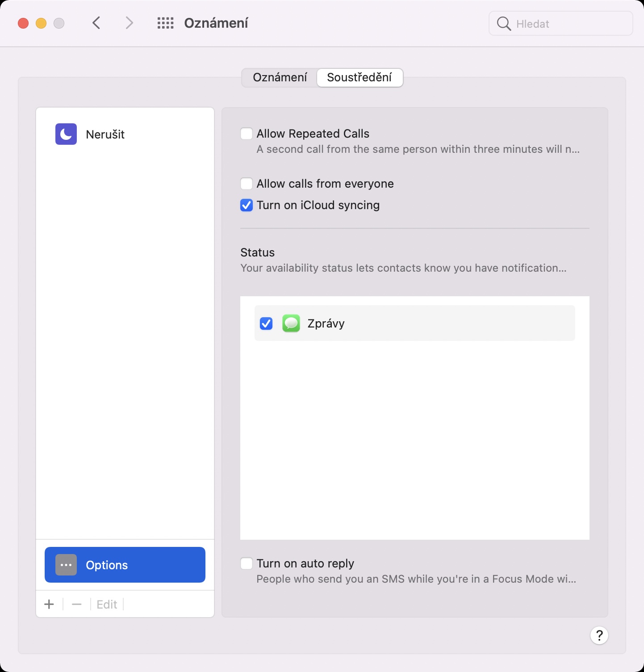Go forward with the right chevron
Image resolution: width=644 pixels, height=672 pixels.
[129, 23]
